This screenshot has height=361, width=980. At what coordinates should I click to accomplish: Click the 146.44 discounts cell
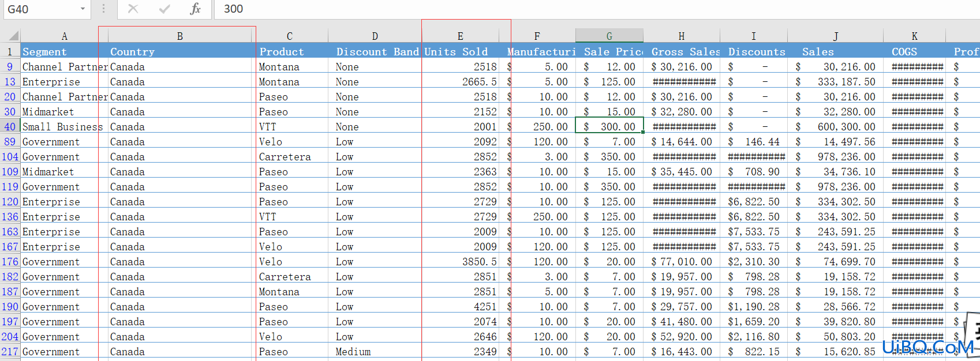point(754,141)
